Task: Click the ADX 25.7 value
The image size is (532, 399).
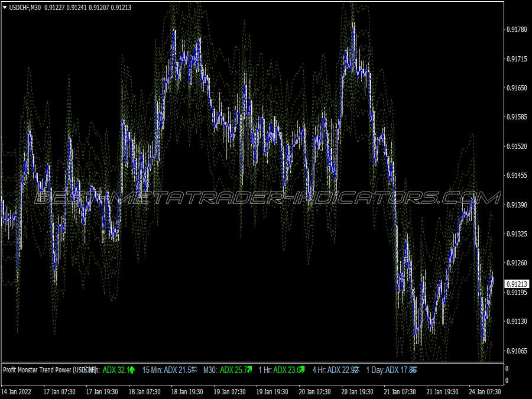Action: coord(233,370)
